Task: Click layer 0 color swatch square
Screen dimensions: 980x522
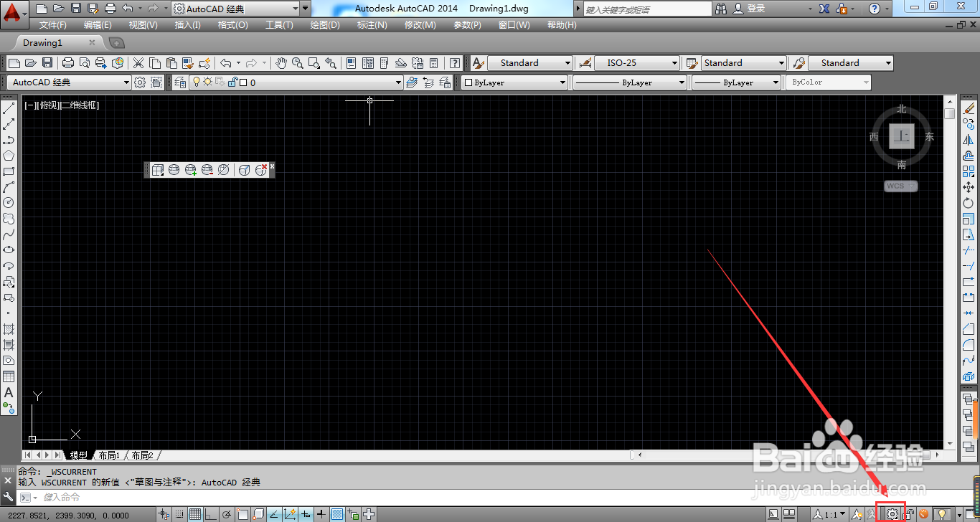Action: 243,82
